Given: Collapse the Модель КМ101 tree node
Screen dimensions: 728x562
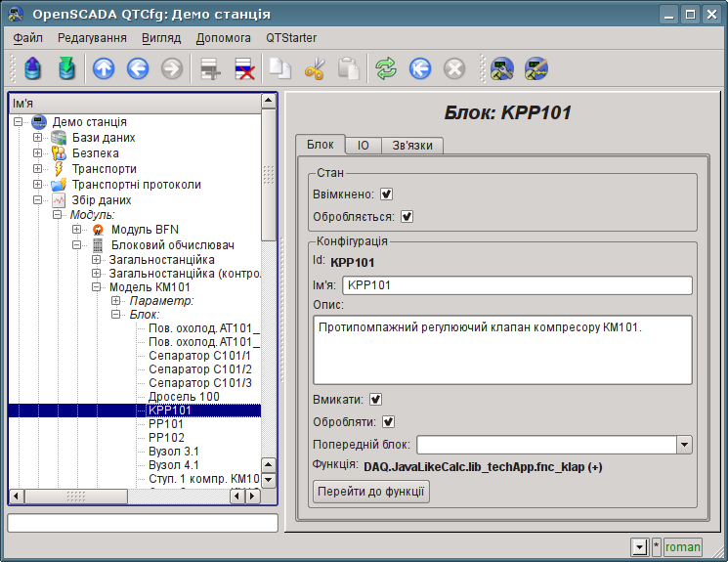Looking at the screenshot, I should (x=97, y=288).
